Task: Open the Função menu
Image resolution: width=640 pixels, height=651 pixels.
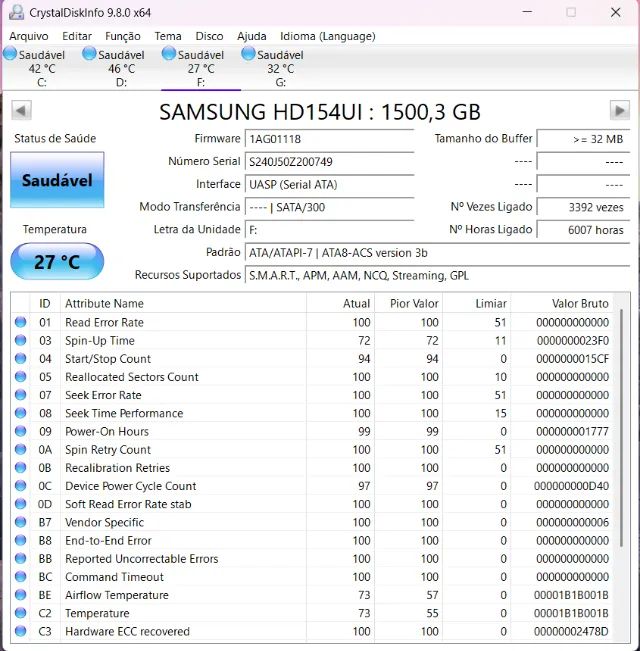Action: [122, 37]
